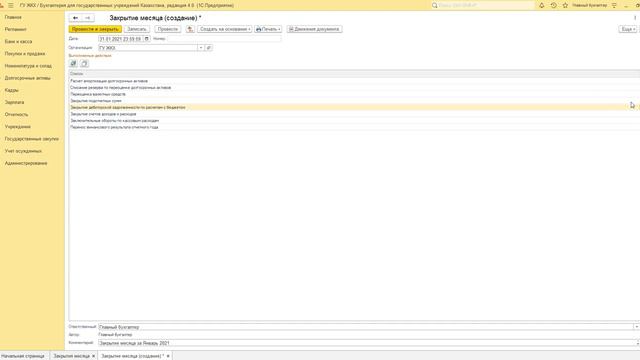Viewport: 640px width, 360px height.
Task: Open the Печать dropdown menu
Action: (268, 29)
